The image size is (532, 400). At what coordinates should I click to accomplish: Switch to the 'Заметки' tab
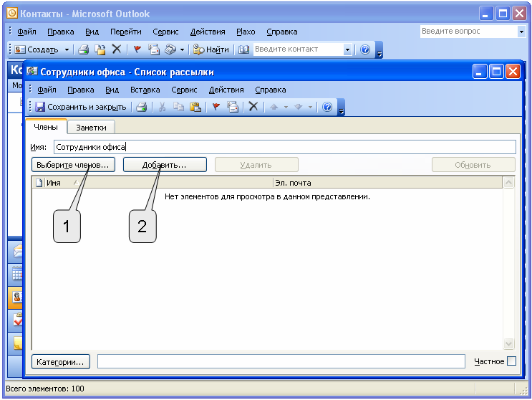(x=91, y=128)
